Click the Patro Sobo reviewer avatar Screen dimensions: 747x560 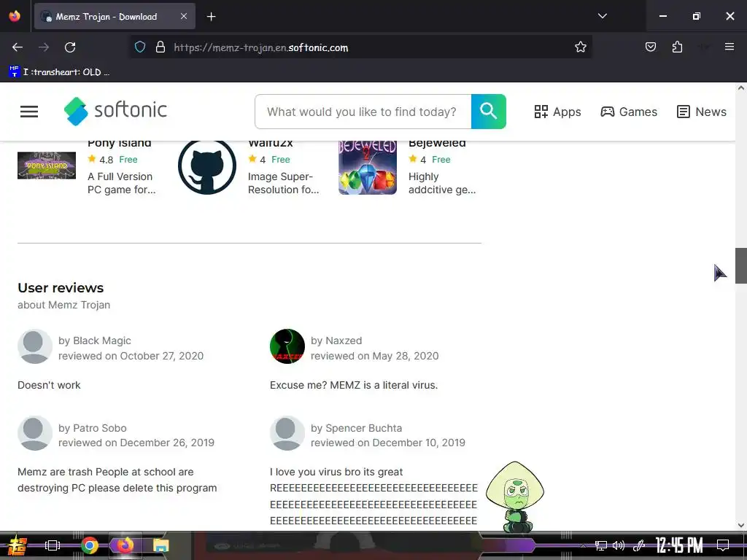[35, 433]
